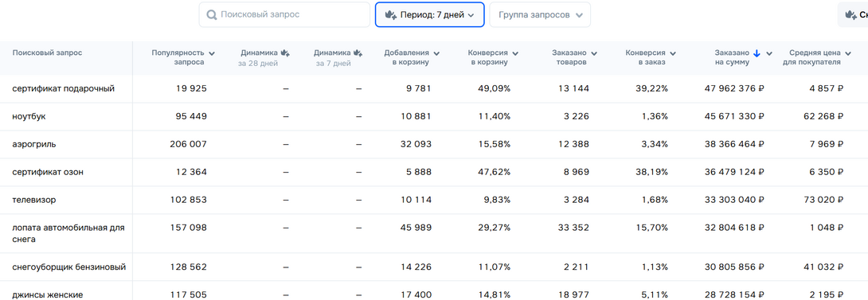
Task: Click cart conversion 9,83%
Action: pos(497,200)
